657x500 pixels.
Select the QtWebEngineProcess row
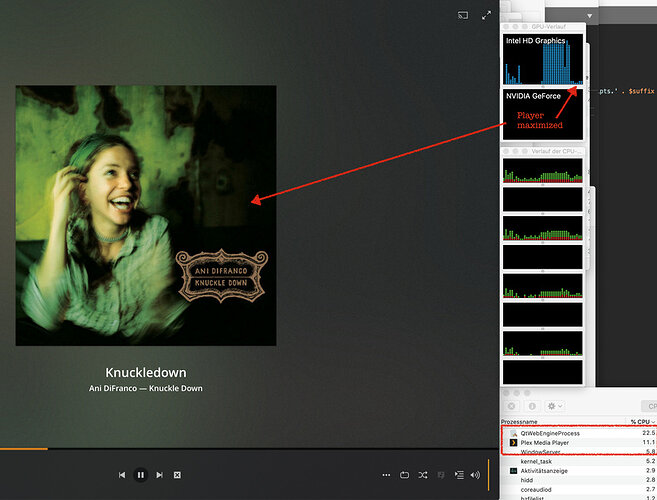click(579, 433)
